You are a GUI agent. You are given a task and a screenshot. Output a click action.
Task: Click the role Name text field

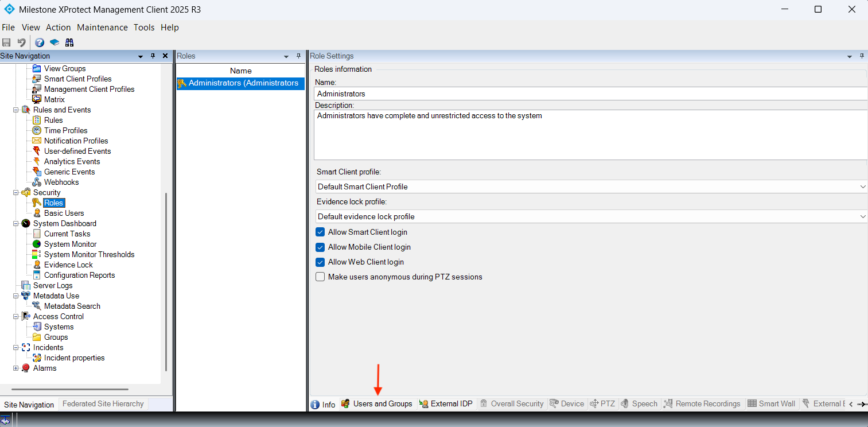coord(591,94)
